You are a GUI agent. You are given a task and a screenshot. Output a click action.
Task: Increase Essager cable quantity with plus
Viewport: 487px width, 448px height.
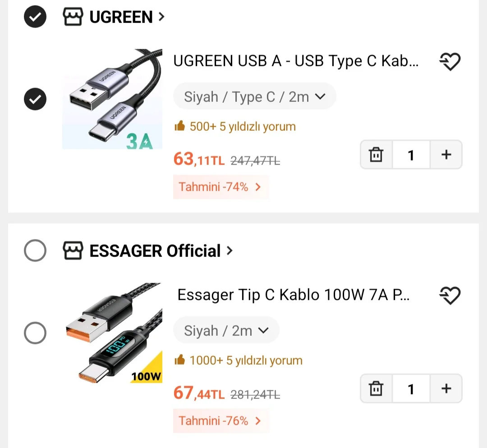point(446,389)
